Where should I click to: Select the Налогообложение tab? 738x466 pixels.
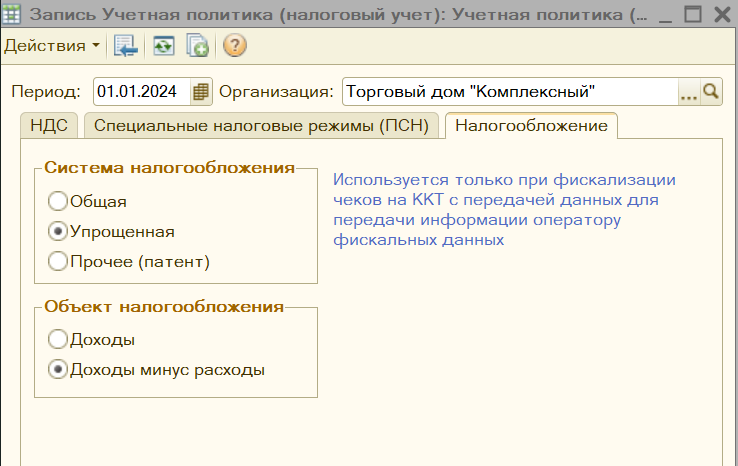(x=531, y=126)
